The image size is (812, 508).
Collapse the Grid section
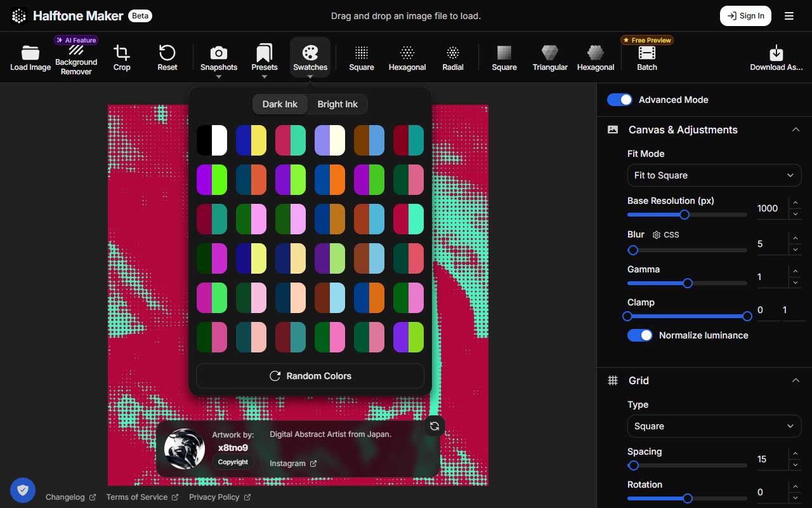pyautogui.click(x=796, y=380)
